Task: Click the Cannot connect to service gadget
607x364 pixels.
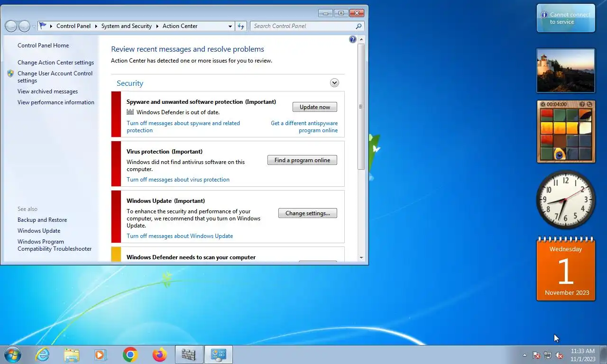Action: coord(566,18)
